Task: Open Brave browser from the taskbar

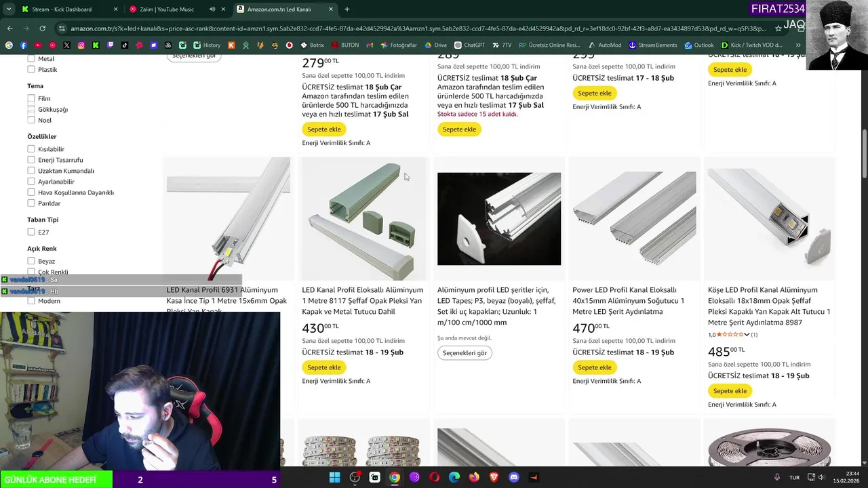Action: 494,477
